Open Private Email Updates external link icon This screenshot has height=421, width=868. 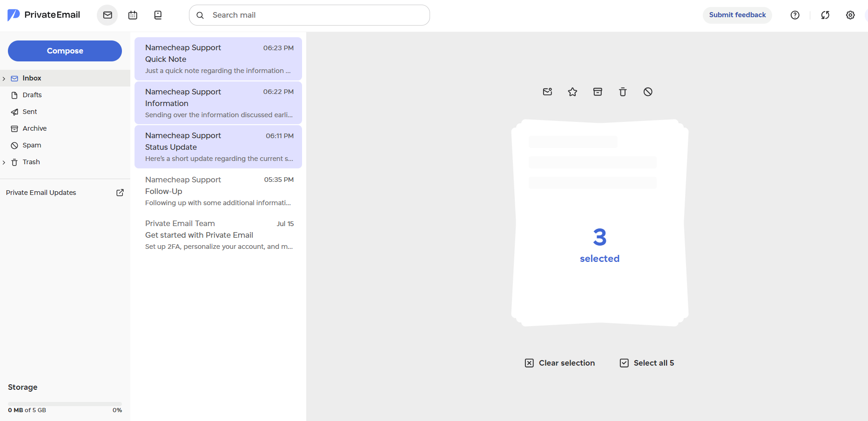tap(120, 193)
